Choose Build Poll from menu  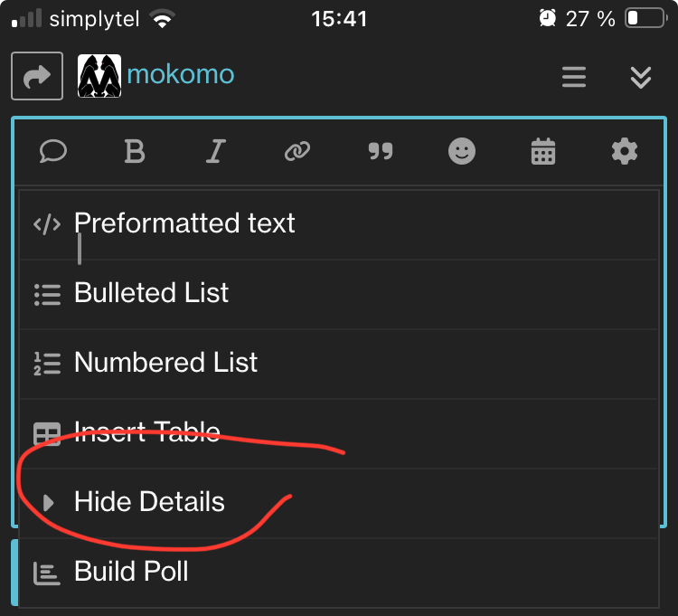(131, 572)
